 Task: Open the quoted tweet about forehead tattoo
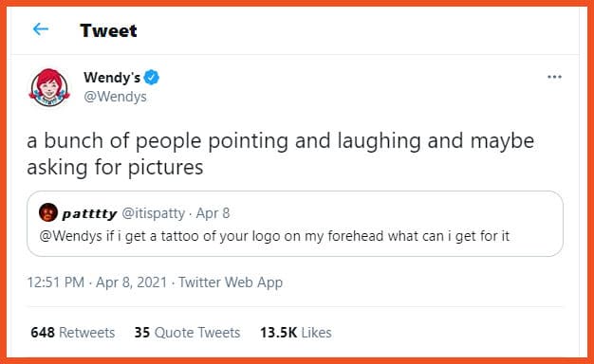tap(295, 224)
